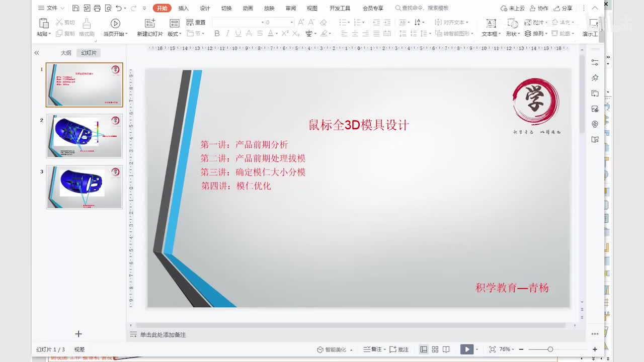This screenshot has width=644, height=362.
Task: Click the Subscript X₂ icon
Action: pos(296,34)
